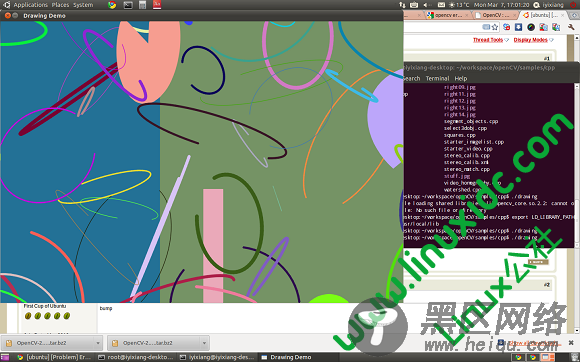Open the Help menu in terminal window

coord(461,78)
